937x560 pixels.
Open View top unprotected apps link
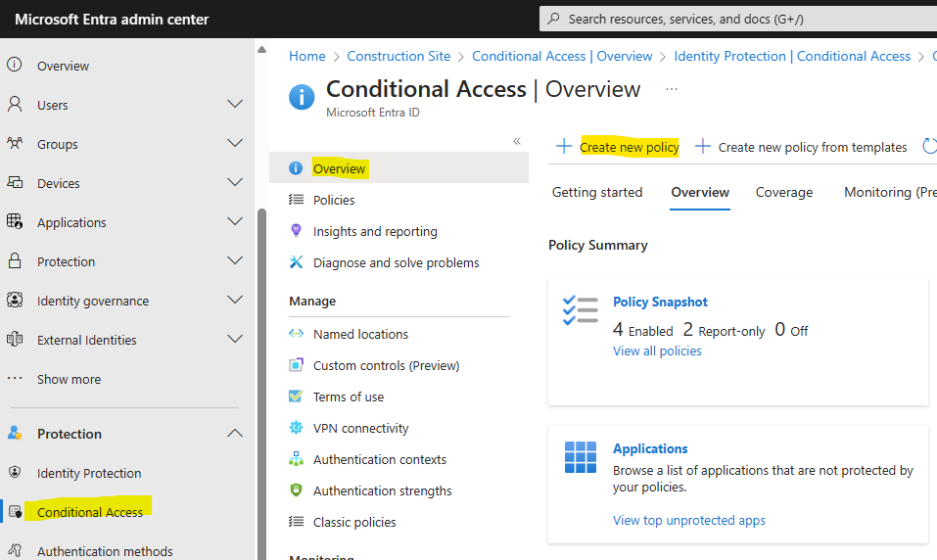(689, 520)
